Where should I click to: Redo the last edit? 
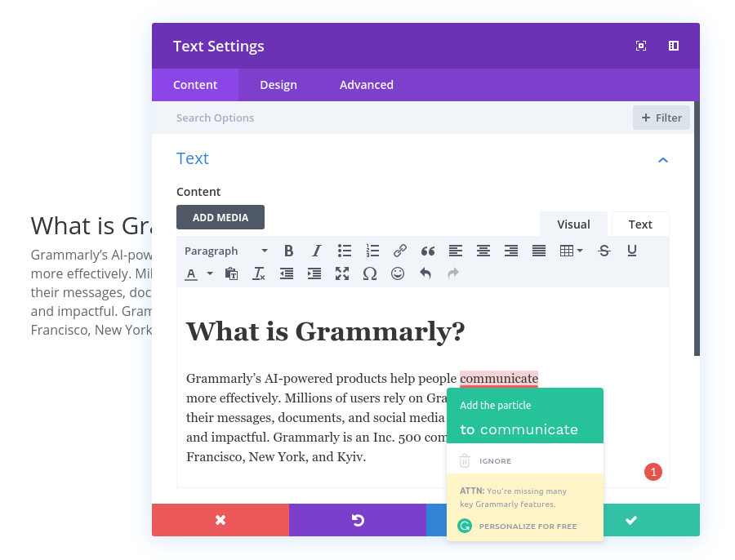pos(452,273)
